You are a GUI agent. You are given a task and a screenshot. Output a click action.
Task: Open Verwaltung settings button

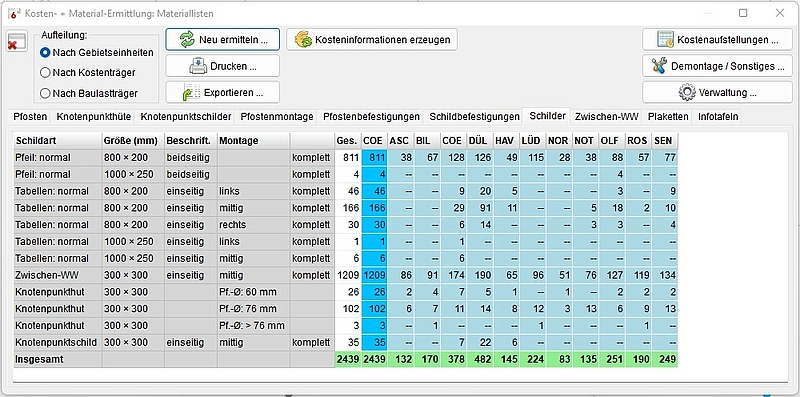click(717, 93)
